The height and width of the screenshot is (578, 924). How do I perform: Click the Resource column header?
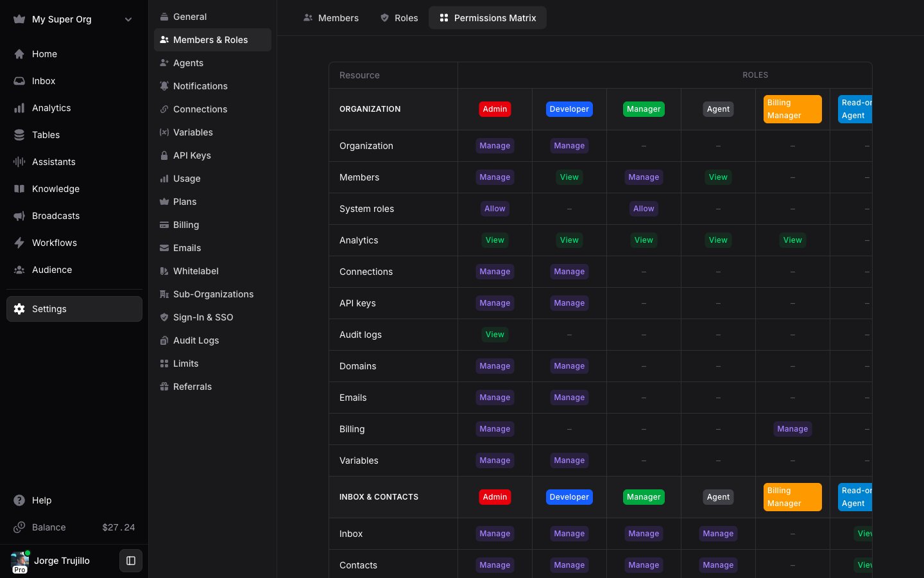click(x=359, y=75)
